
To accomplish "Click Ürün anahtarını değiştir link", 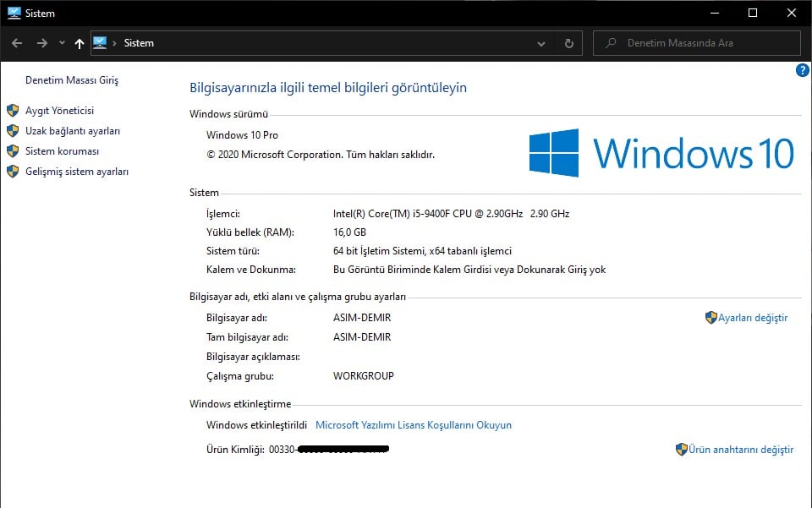I will 741,450.
